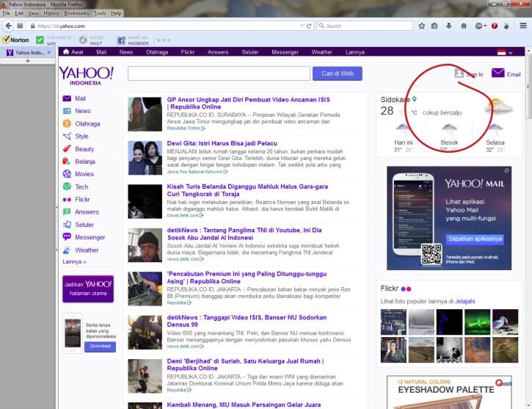Open the Edit menu

coord(19,13)
